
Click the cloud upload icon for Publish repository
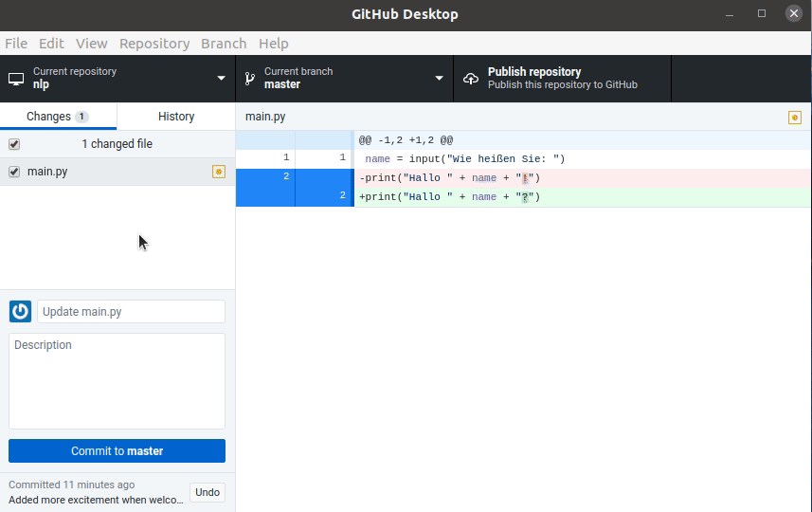coord(471,79)
